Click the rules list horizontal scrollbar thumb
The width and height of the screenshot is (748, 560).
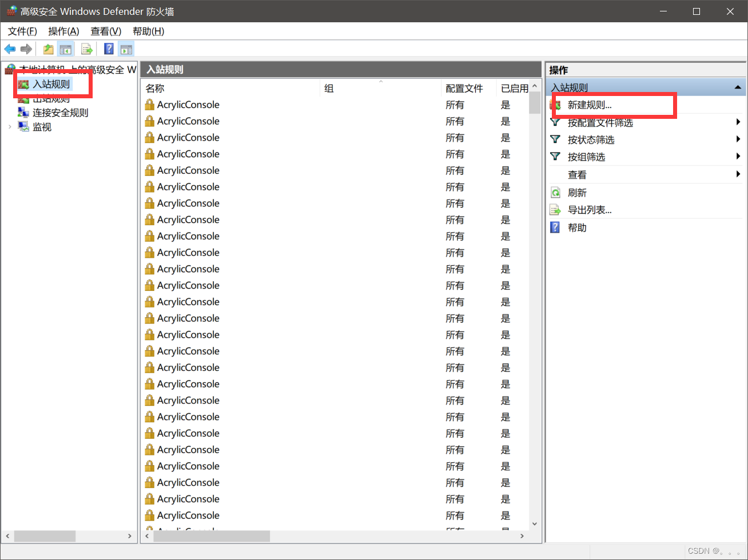tap(212, 536)
